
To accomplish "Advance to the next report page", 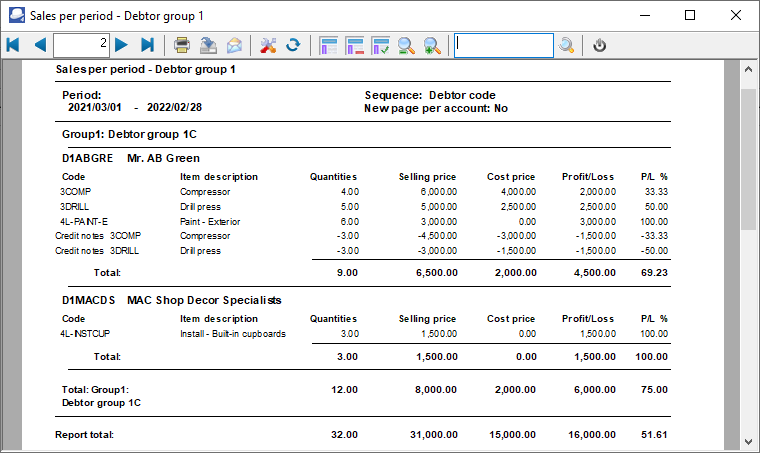I will pos(121,45).
